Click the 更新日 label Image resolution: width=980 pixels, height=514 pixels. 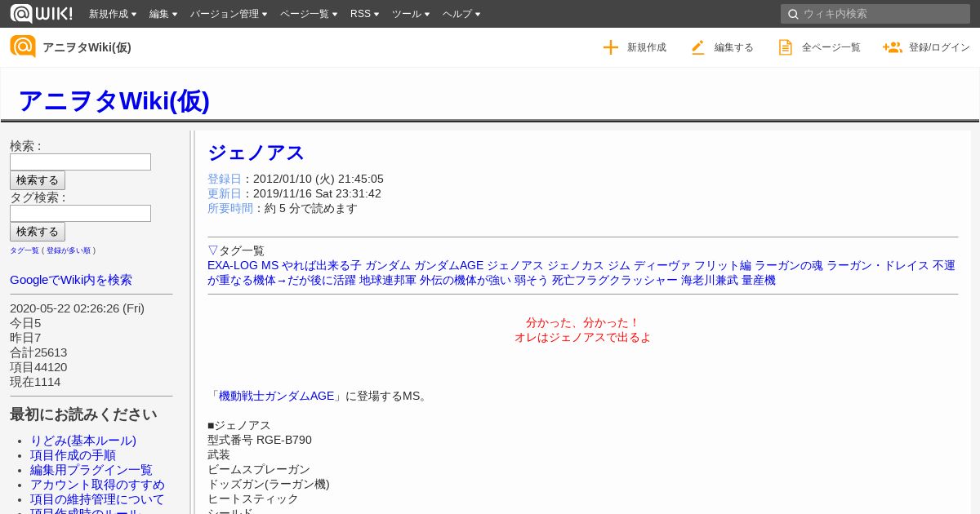pyautogui.click(x=225, y=193)
